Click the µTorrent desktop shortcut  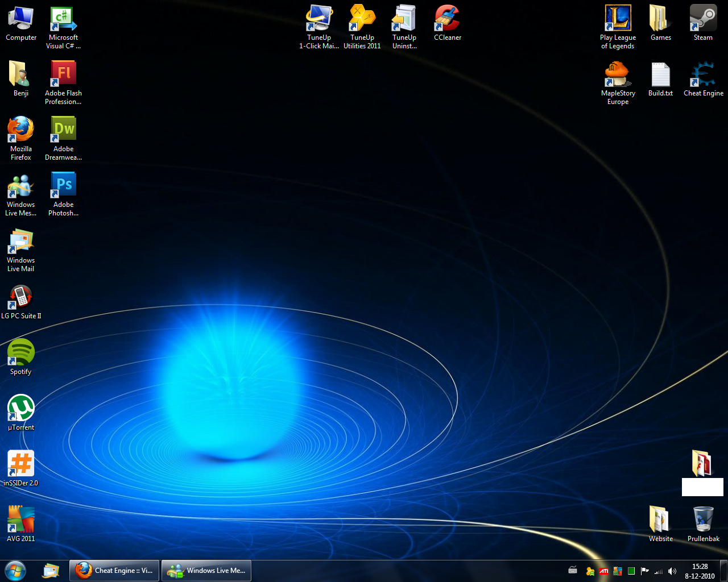(21, 409)
